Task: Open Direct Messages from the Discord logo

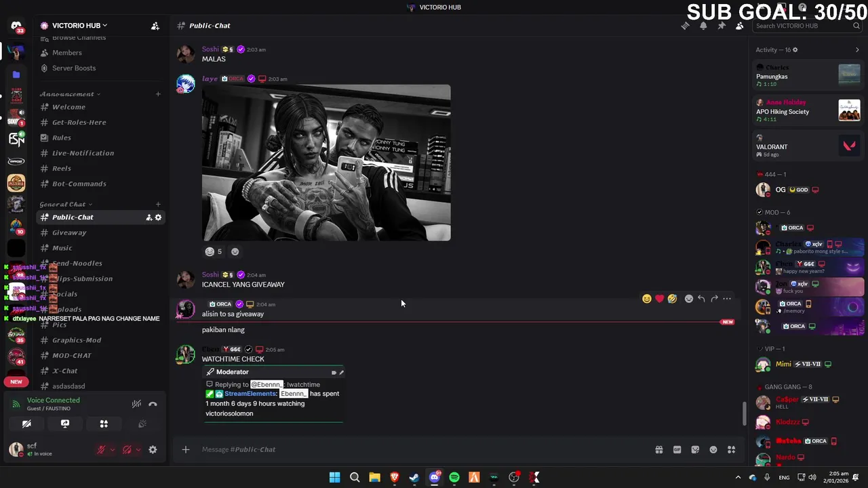Action: pyautogui.click(x=16, y=26)
